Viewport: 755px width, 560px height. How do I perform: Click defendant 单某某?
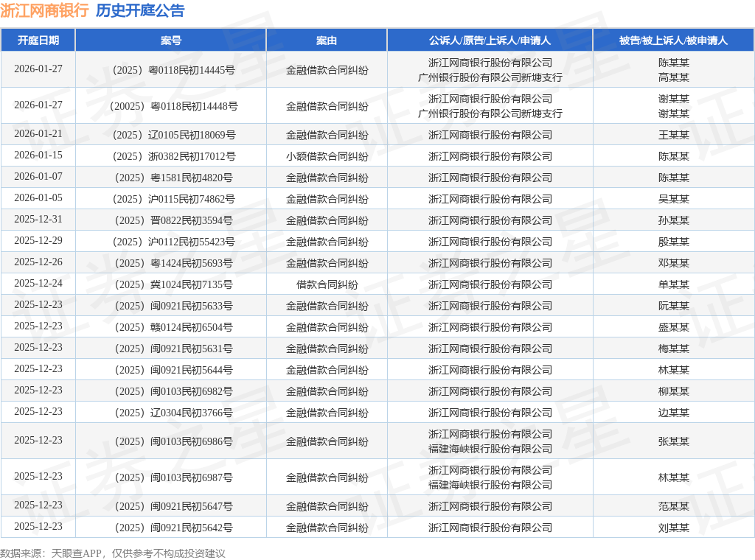(x=674, y=285)
